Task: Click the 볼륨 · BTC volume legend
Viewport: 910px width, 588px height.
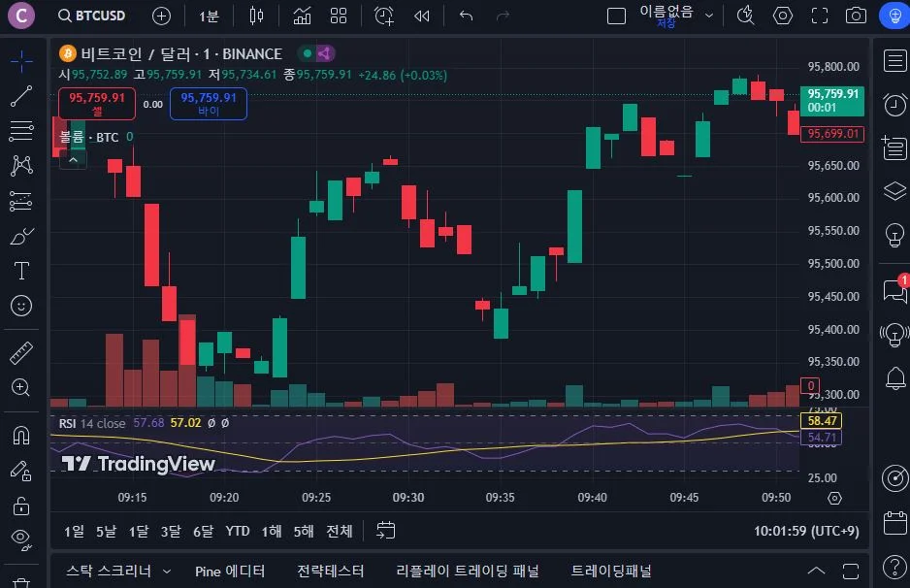Action: (x=89, y=137)
